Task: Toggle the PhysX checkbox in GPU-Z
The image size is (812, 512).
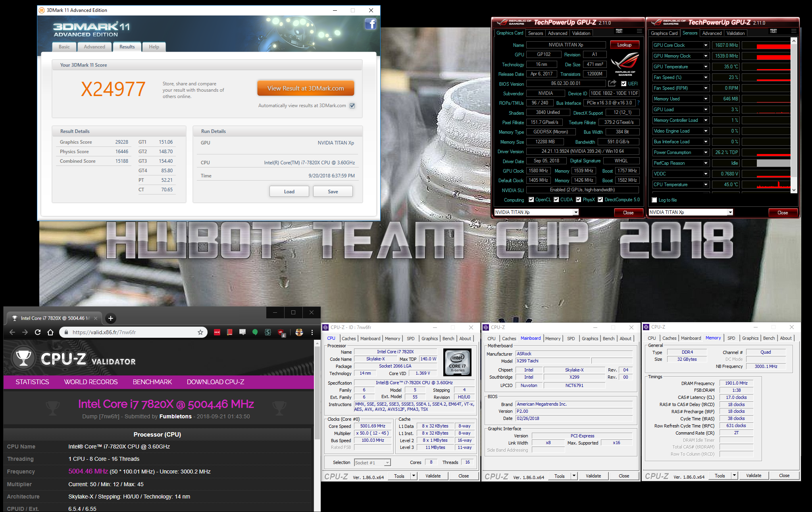Action: click(x=579, y=200)
